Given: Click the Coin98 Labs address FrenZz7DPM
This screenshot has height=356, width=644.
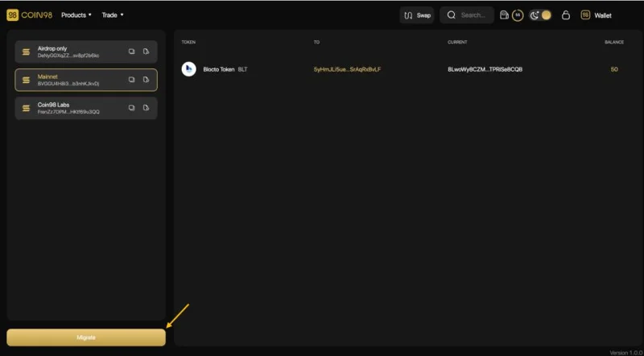Looking at the screenshot, I should 68,112.
